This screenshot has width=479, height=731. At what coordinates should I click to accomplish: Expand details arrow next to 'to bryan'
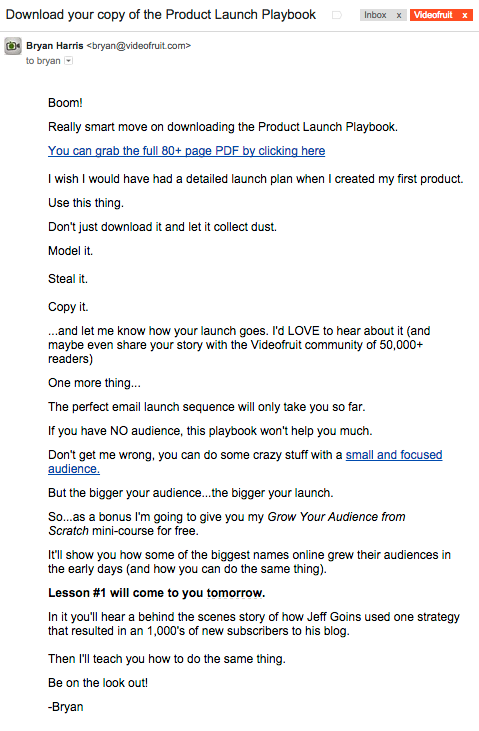[x=69, y=61]
